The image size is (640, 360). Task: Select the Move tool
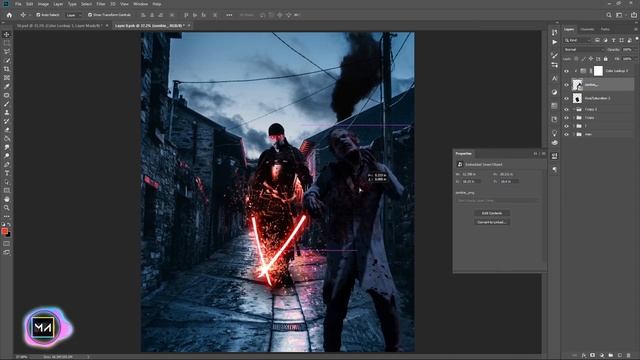(x=7, y=35)
